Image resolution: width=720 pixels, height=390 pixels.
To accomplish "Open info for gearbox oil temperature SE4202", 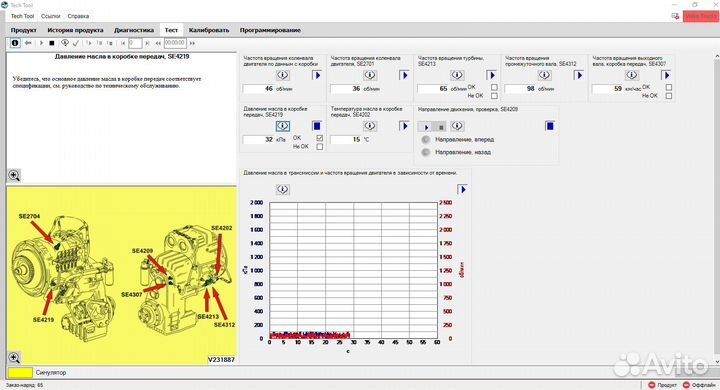I will 370,125.
